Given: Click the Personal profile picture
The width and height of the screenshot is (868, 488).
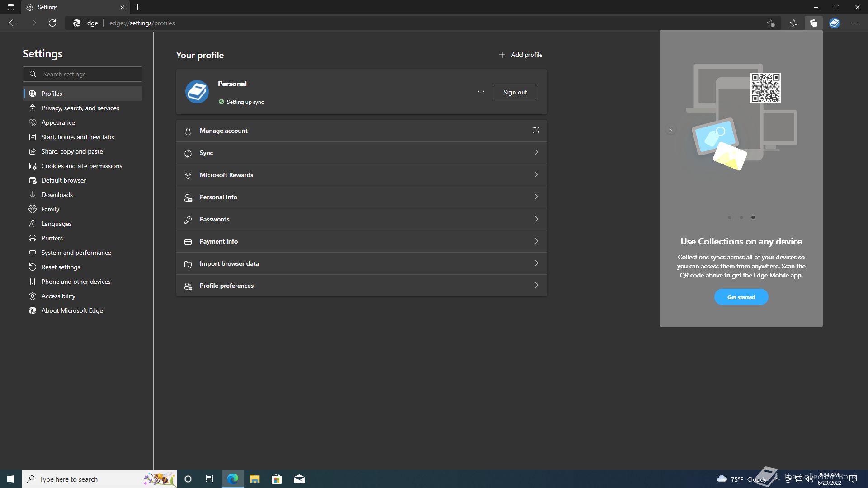Looking at the screenshot, I should click(x=197, y=92).
